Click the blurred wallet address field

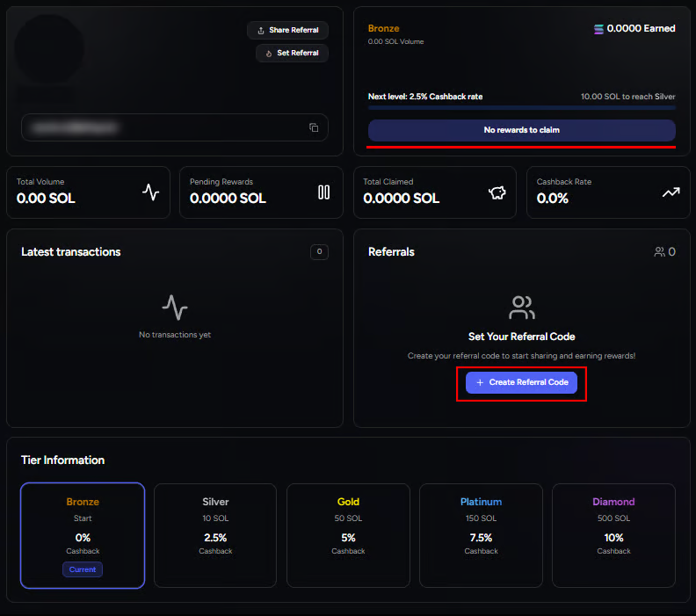pos(175,127)
